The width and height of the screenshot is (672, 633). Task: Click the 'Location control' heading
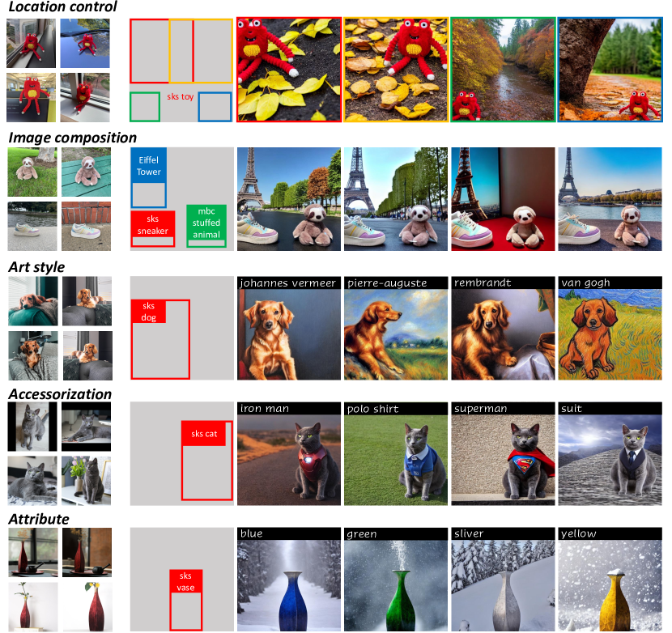pos(62,6)
